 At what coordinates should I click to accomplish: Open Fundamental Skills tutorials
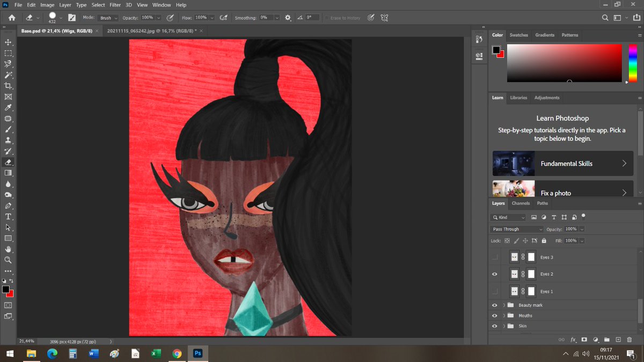click(563, 164)
